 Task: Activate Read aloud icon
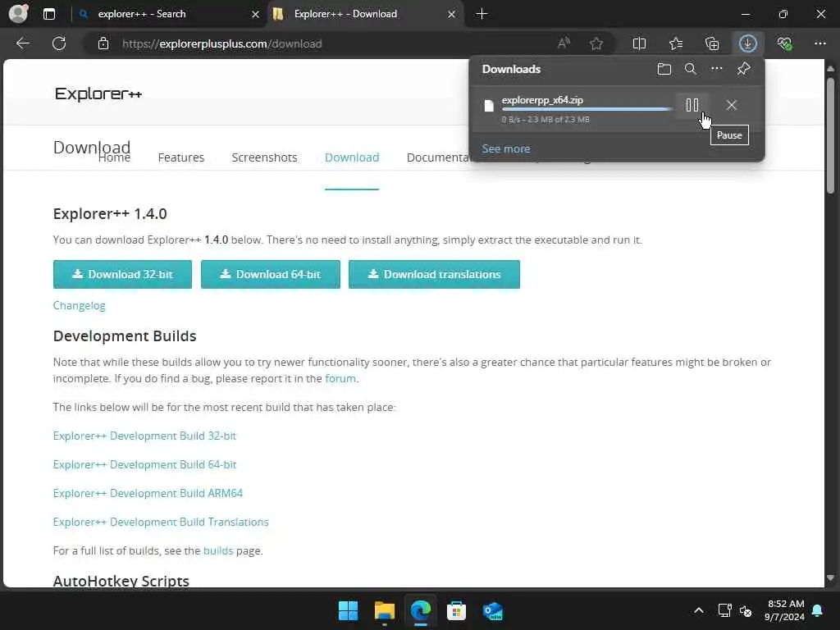(x=564, y=43)
